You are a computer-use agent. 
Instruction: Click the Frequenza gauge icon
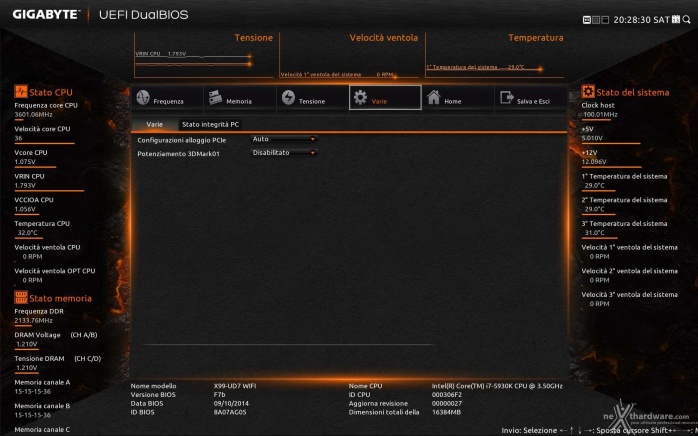point(143,98)
